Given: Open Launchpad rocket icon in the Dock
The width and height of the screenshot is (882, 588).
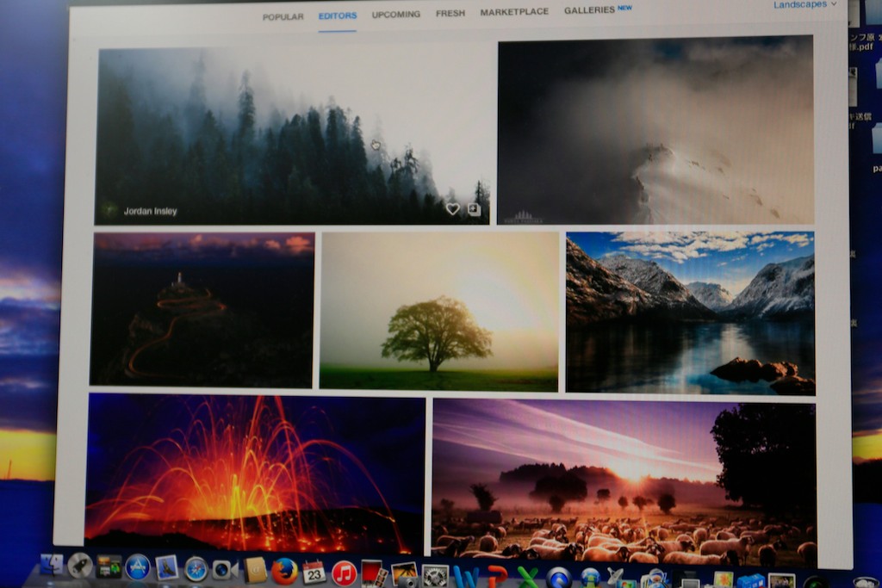Looking at the screenshot, I should [x=80, y=566].
